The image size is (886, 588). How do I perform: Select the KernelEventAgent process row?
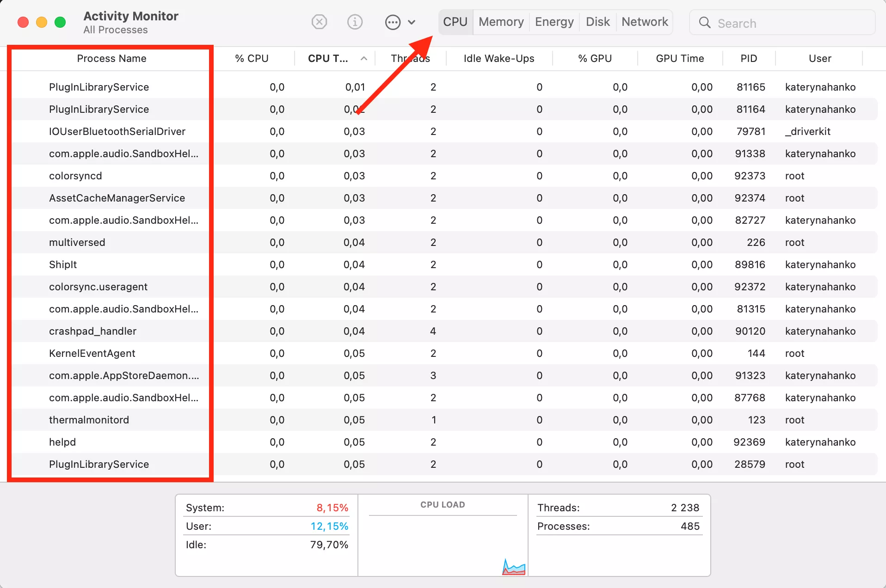(x=443, y=353)
